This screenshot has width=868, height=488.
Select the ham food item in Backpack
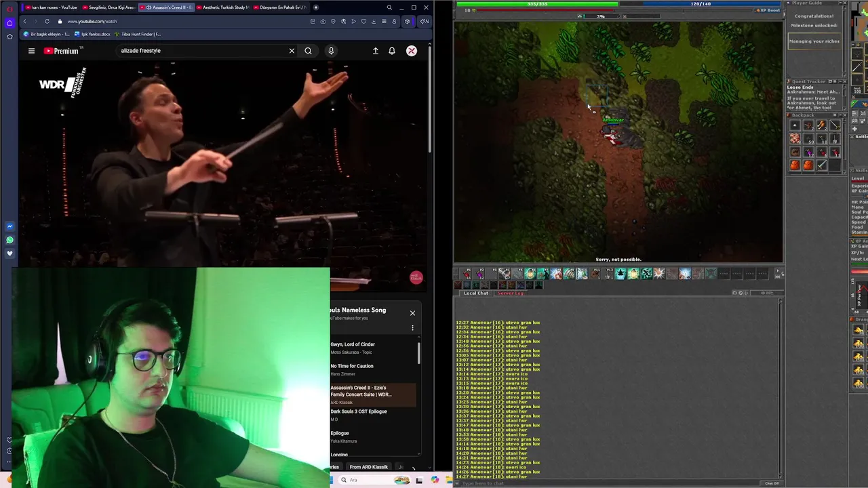tap(821, 125)
